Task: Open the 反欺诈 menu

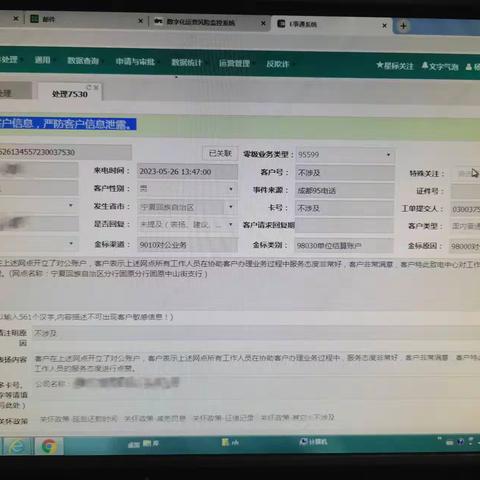Action: (x=277, y=64)
